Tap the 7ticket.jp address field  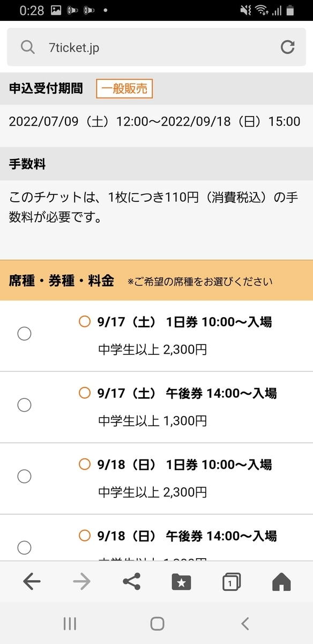point(156,47)
